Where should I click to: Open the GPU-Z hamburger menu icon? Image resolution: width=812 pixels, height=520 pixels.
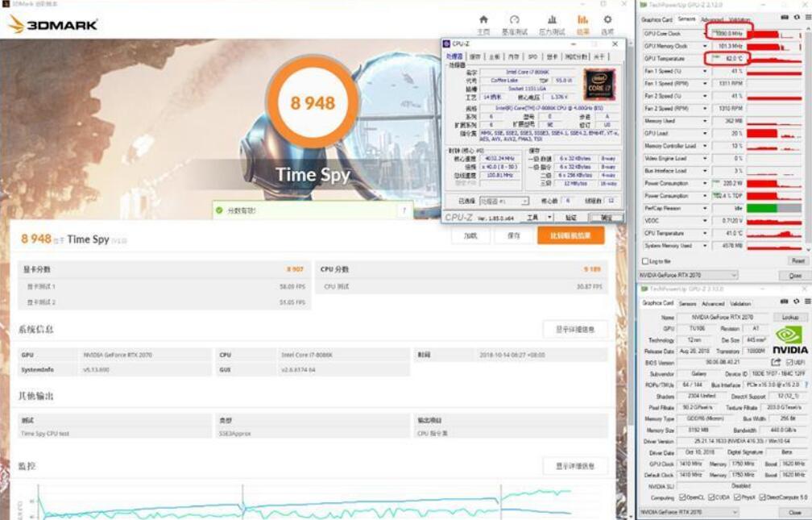coord(807,17)
